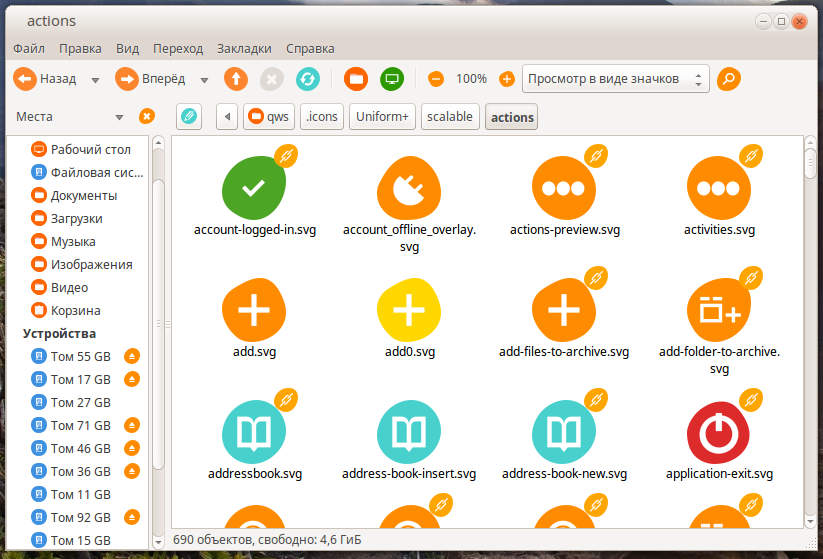Open the Computer icon in toolbar
This screenshot has width=823, height=559.
tap(392, 79)
